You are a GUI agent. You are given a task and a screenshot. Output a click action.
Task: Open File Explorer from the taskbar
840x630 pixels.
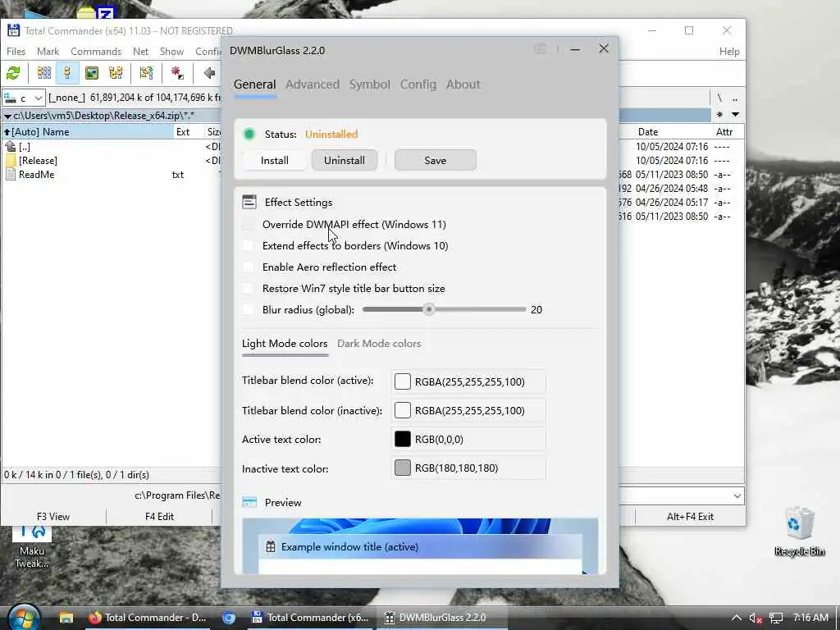click(66, 618)
